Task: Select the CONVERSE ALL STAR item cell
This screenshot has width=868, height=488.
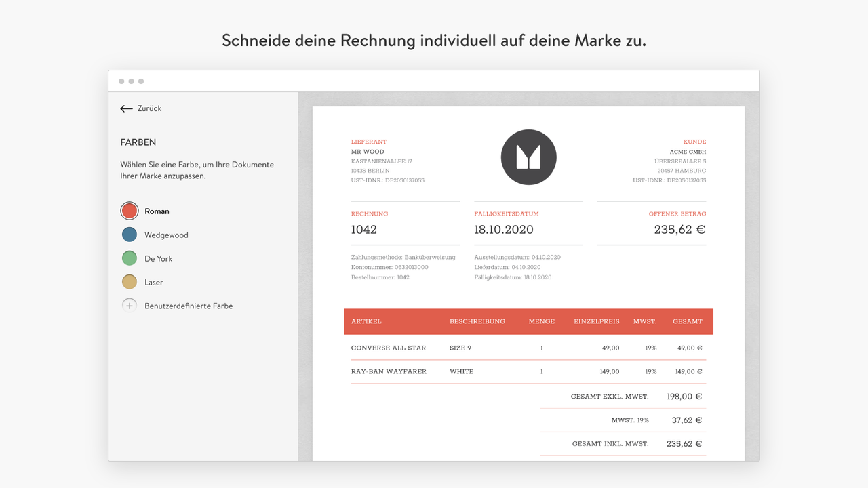Action: point(389,348)
